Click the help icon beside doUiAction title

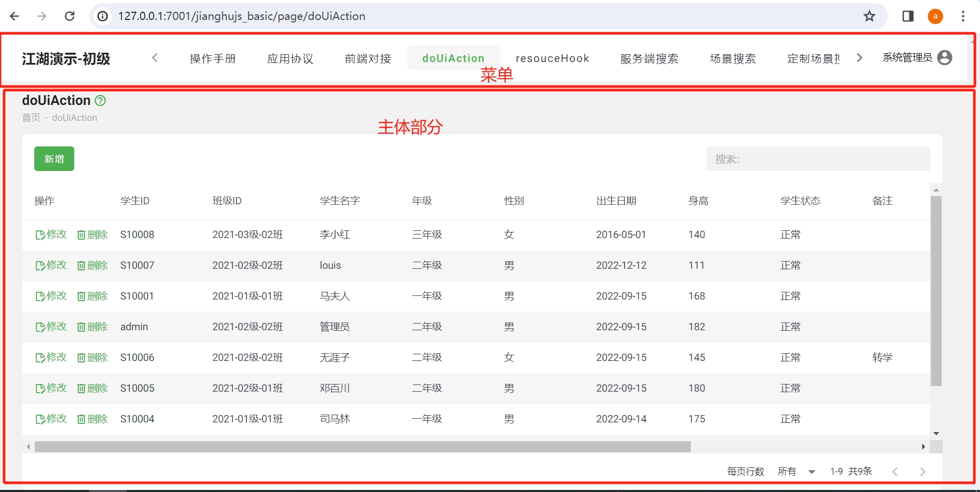99,100
